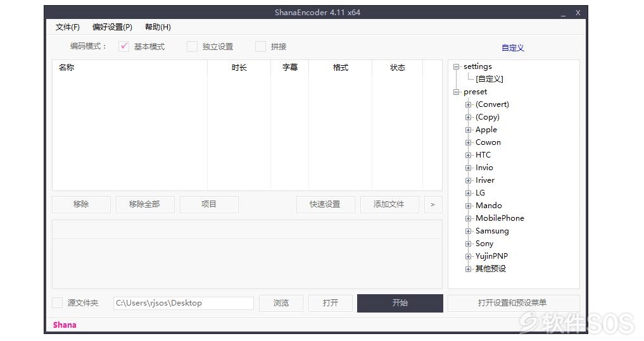Expand the 其他预设 preset node

[x=468, y=269]
